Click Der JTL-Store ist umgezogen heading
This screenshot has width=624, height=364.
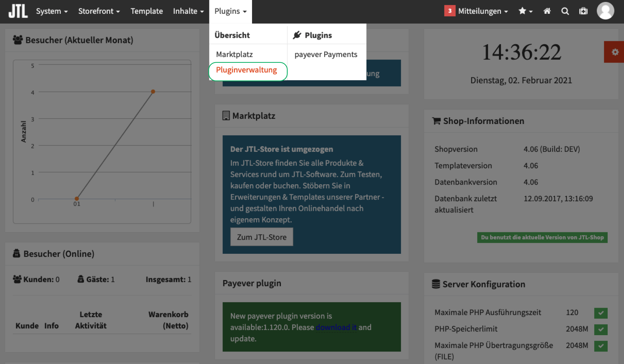pos(282,149)
